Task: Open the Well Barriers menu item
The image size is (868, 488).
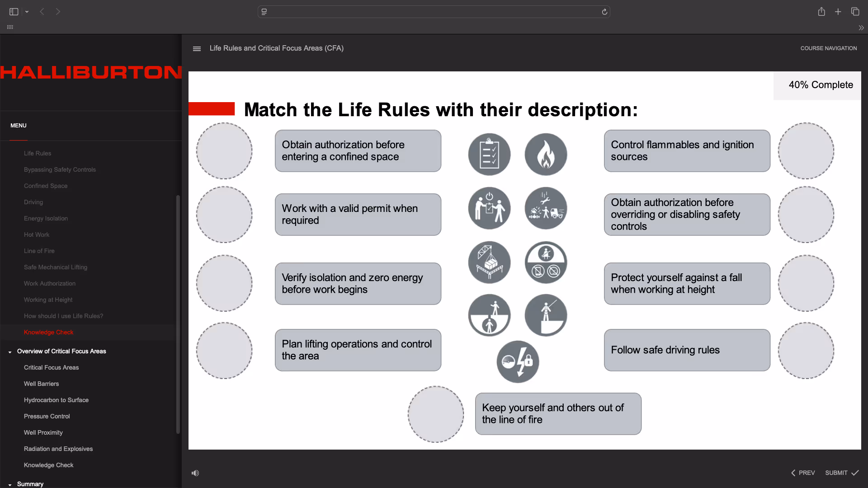Action: tap(41, 384)
